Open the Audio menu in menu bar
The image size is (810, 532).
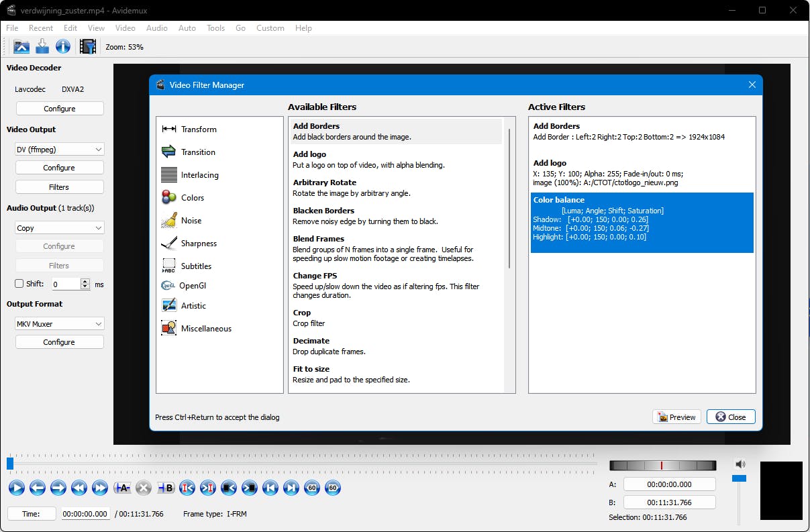(156, 28)
